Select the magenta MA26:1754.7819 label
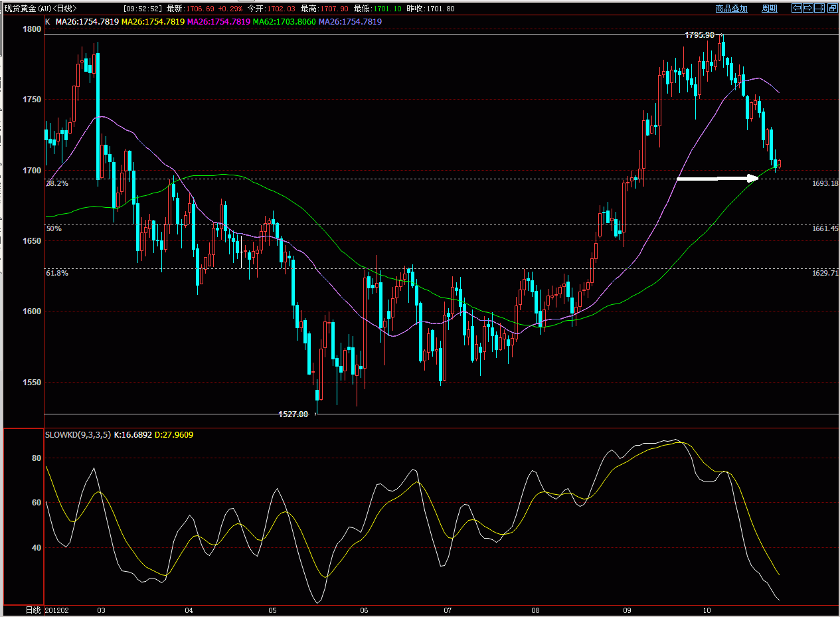 tap(218, 21)
